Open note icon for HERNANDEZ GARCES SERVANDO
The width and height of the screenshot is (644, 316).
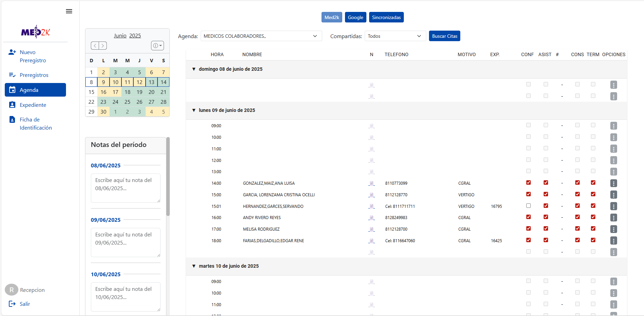(371, 206)
